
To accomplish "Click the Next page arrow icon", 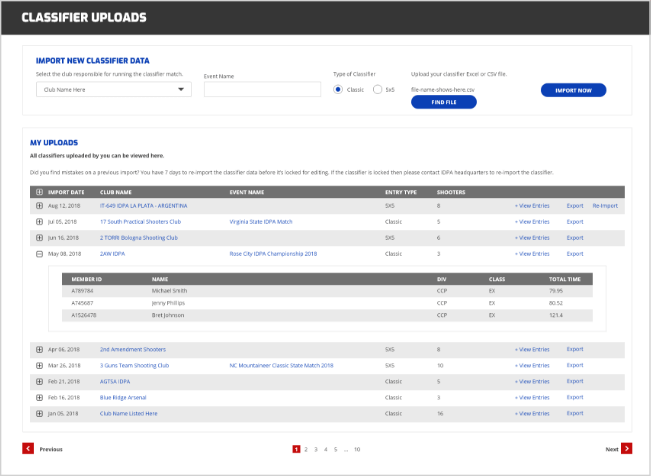I will click(x=626, y=449).
